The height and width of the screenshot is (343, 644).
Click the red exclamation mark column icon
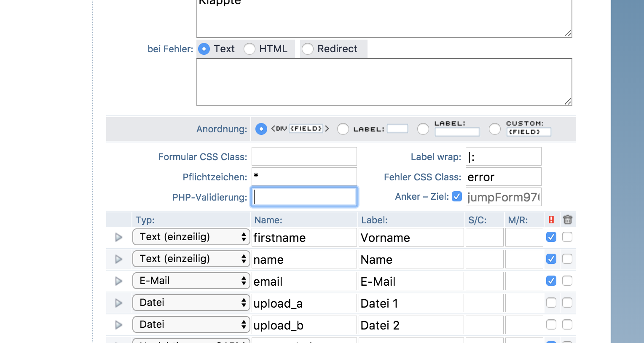[551, 220]
